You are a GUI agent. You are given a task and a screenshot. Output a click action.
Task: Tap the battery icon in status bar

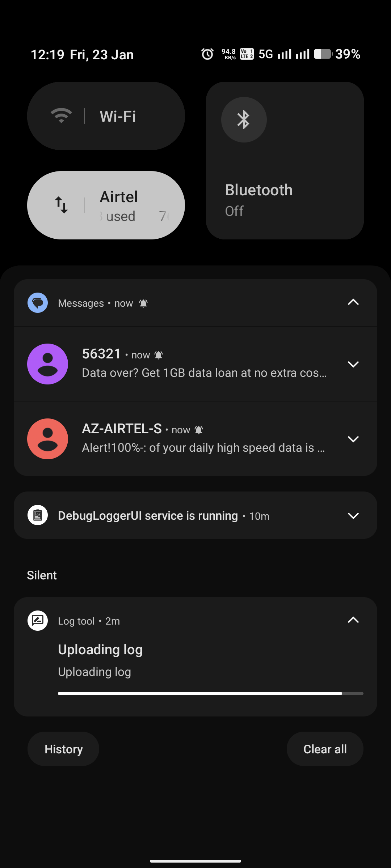[323, 54]
